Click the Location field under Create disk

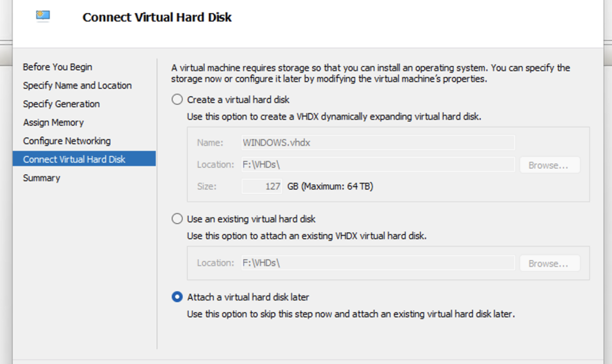pos(378,165)
